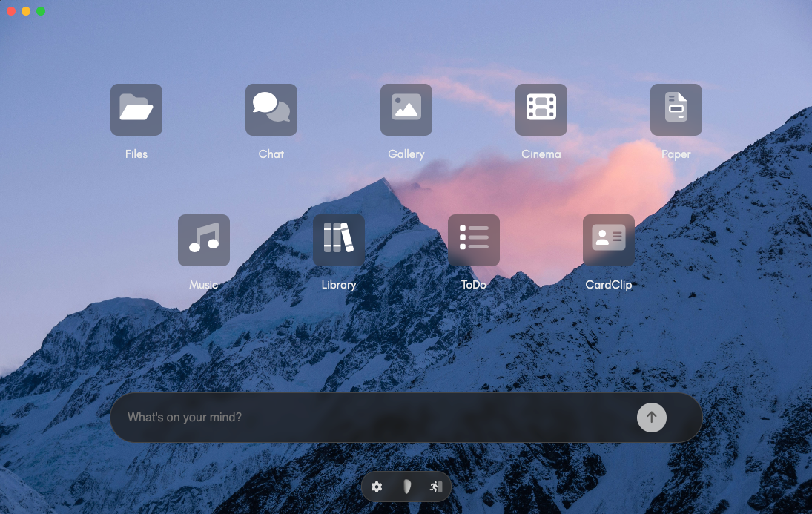
Task: Minimize the window with yellow button
Action: 26,11
